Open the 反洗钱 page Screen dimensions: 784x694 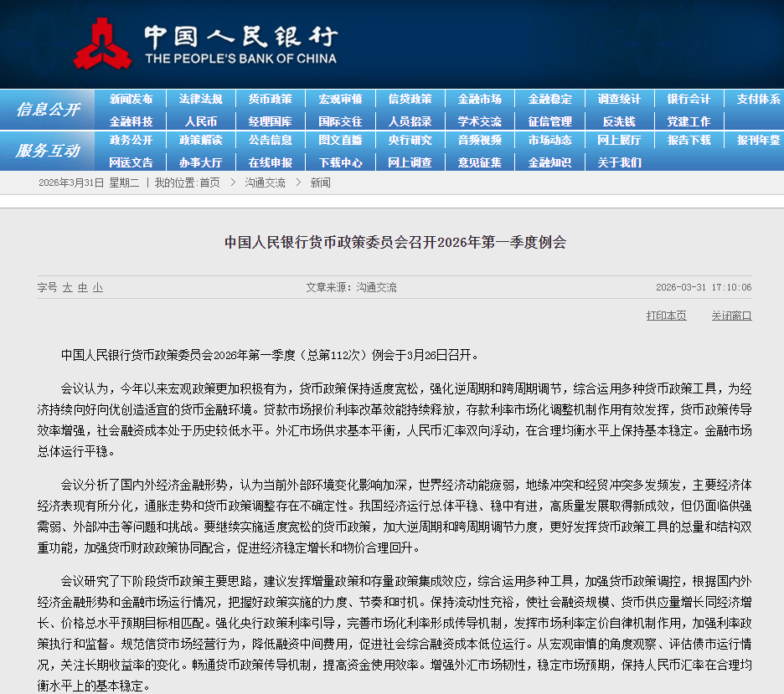tap(618, 121)
